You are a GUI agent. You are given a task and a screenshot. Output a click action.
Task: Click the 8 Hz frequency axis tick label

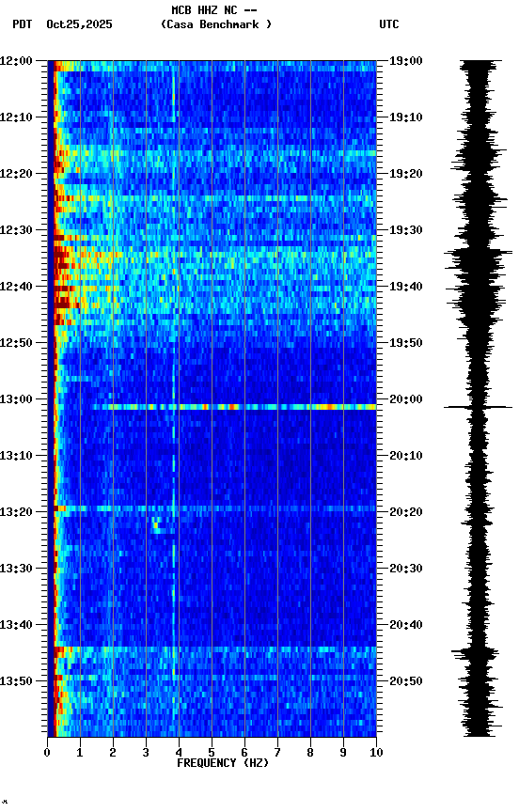310,753
